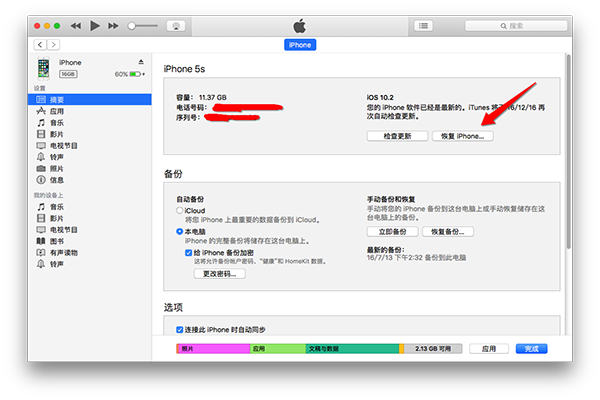Click the 2.13 GB 可用 free space label
Viewport: 600px width, 400px height.
[433, 349]
